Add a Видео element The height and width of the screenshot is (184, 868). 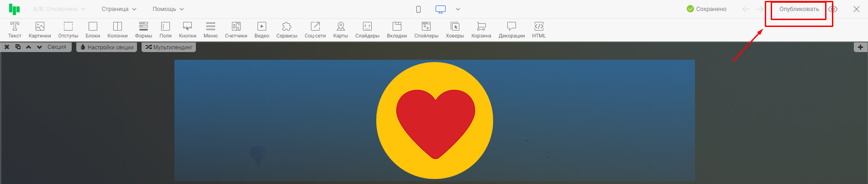pyautogui.click(x=262, y=29)
